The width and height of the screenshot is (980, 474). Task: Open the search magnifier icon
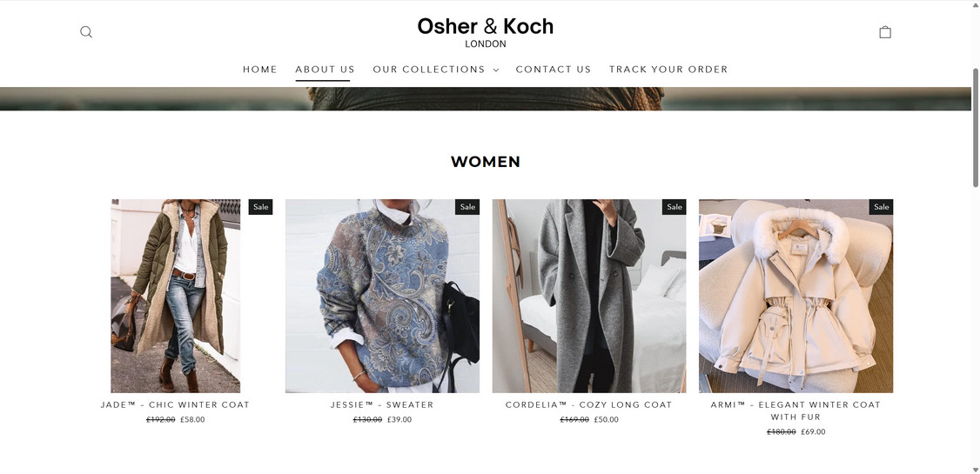point(86,32)
